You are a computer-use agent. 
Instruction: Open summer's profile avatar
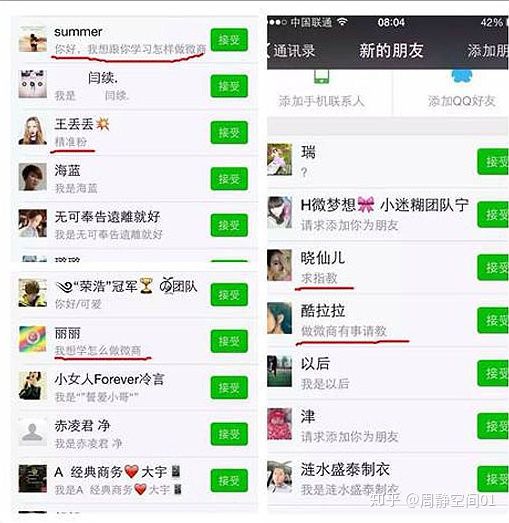[32, 39]
